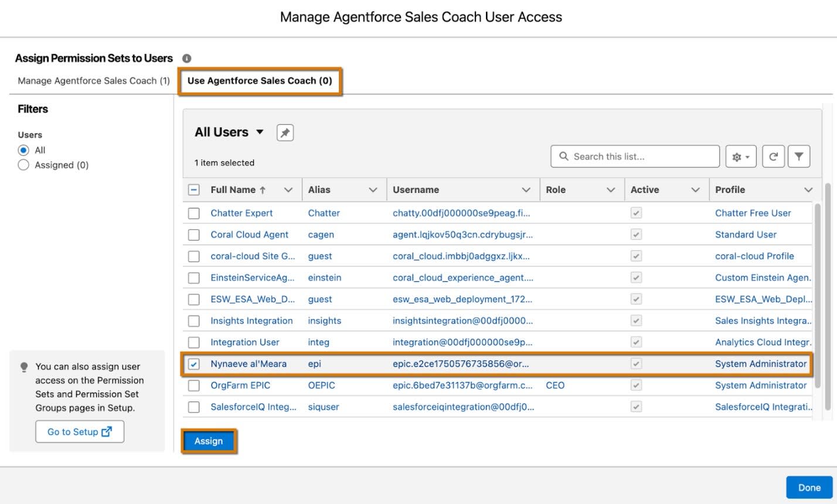Pin the All Users list view
This screenshot has width=837, height=504.
point(285,133)
